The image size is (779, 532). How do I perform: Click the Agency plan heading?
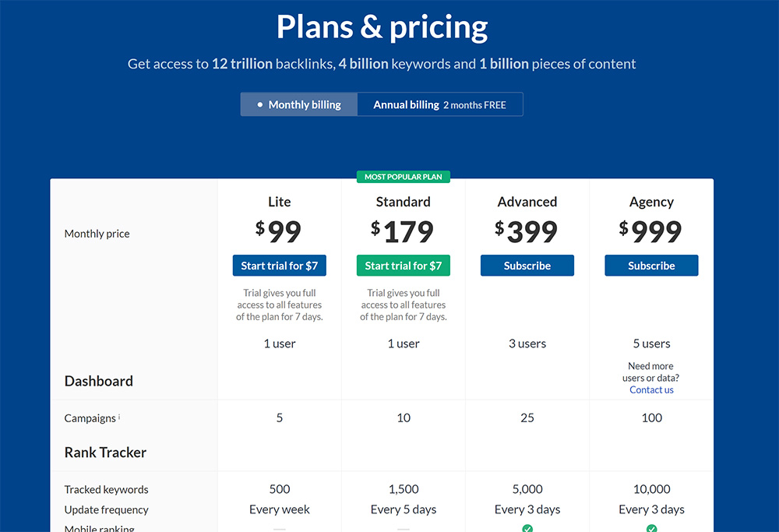pyautogui.click(x=651, y=202)
